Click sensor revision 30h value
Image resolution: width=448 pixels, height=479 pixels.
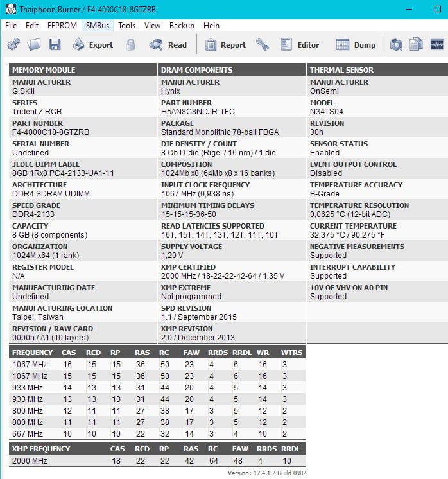[316, 132]
